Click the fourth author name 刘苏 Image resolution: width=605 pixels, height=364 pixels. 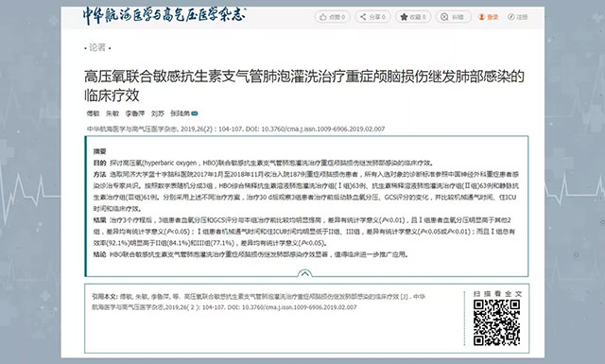pos(158,113)
